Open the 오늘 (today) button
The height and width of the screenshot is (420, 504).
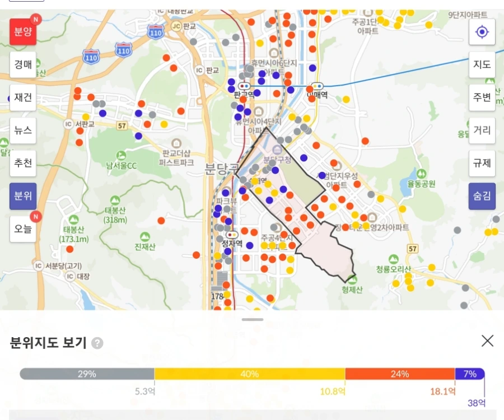pos(23,229)
